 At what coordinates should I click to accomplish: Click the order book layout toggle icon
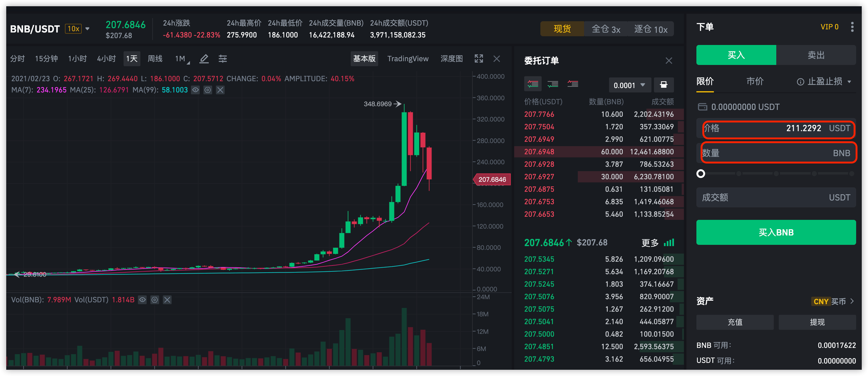pyautogui.click(x=664, y=85)
